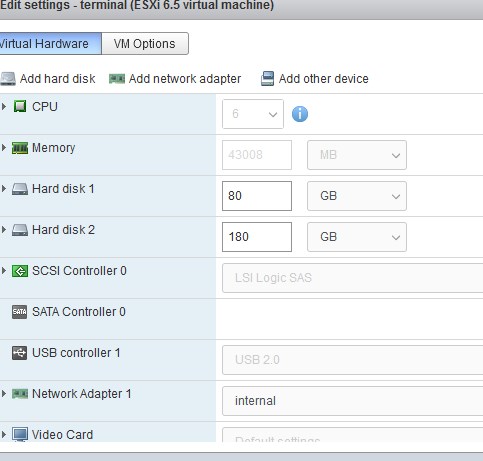Switch to the VM Options tab
Screen dimensions: 483x461
point(145,44)
